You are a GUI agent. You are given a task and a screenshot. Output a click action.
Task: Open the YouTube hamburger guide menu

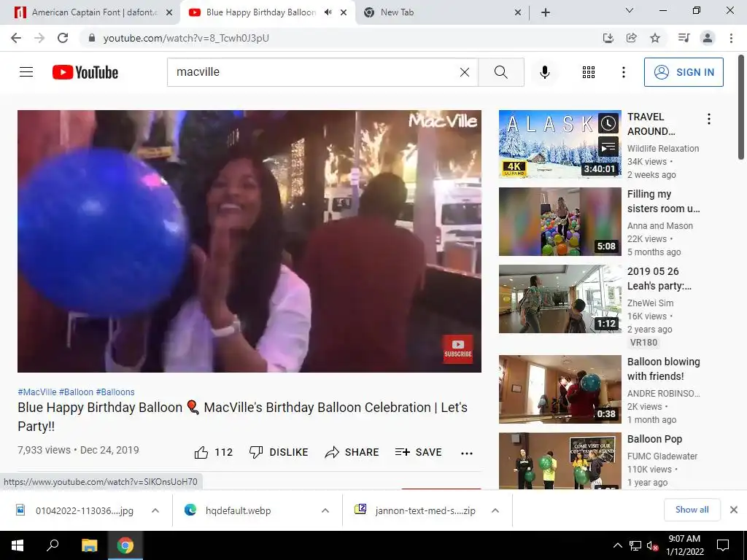tap(26, 72)
